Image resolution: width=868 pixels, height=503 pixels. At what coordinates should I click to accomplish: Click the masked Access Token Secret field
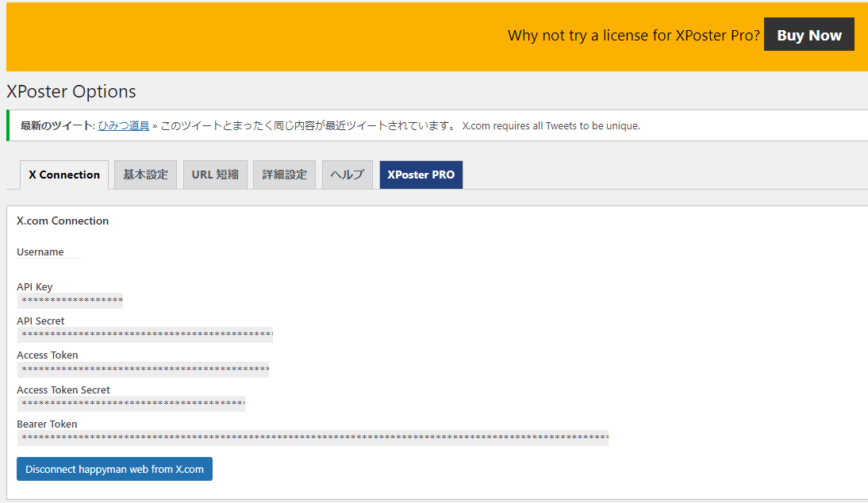coord(131,404)
